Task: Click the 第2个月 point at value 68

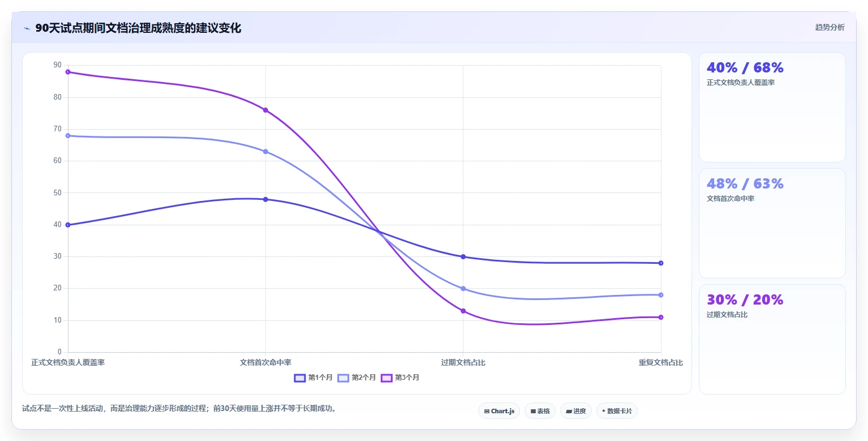Action: pyautogui.click(x=68, y=136)
